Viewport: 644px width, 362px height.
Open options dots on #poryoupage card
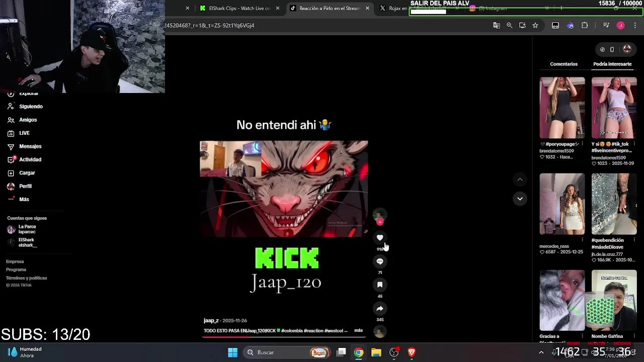[582, 144]
